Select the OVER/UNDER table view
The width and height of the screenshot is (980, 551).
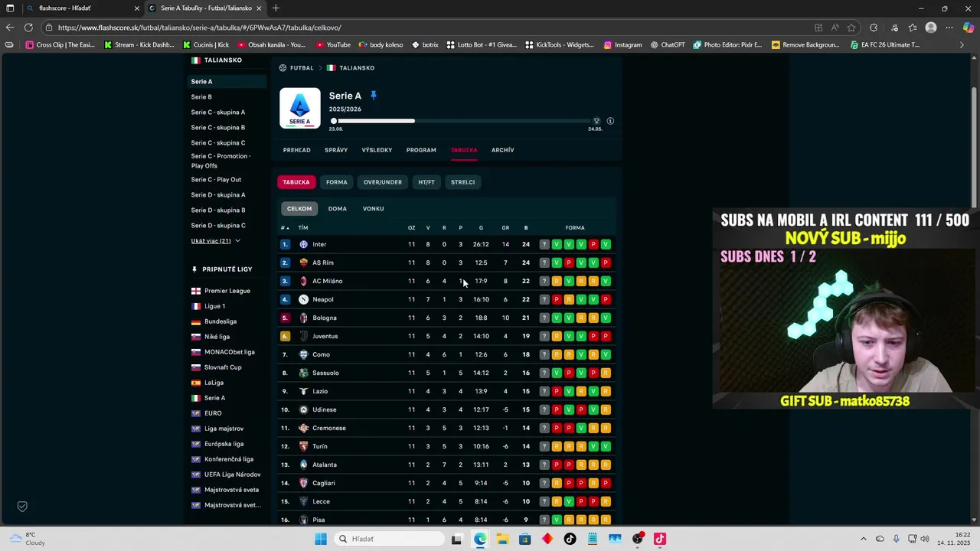pyautogui.click(x=383, y=182)
